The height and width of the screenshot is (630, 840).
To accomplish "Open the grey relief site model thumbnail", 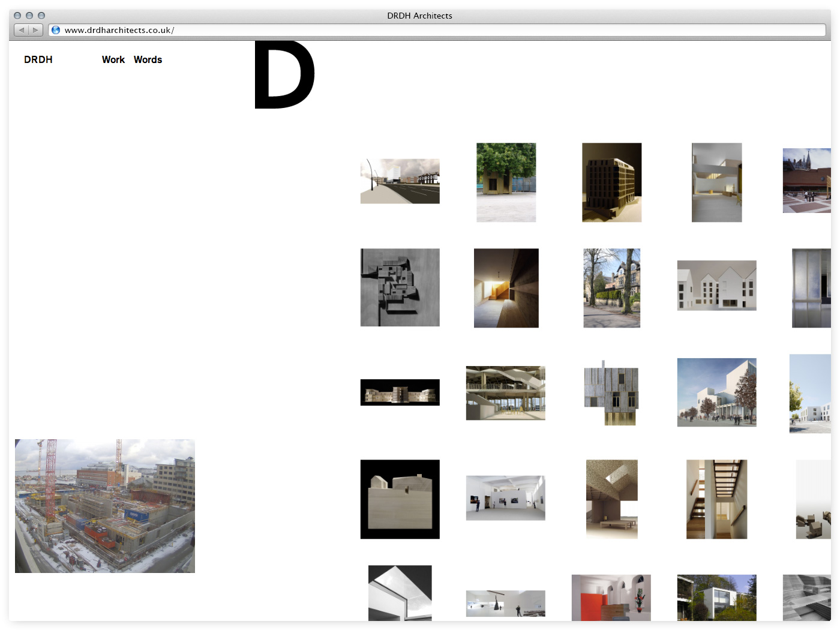I will point(400,287).
